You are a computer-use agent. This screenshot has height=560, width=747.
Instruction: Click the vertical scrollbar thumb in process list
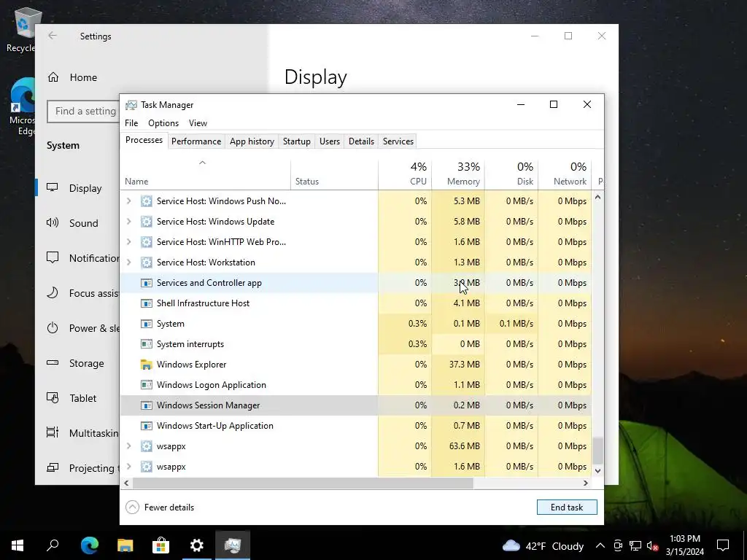(x=598, y=451)
